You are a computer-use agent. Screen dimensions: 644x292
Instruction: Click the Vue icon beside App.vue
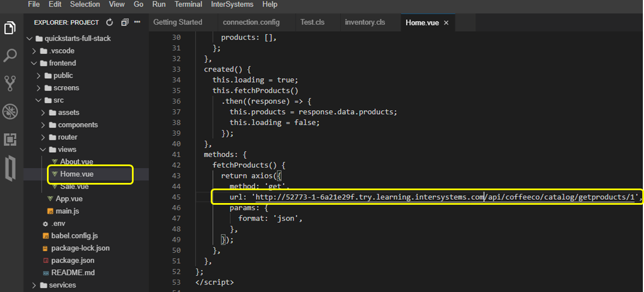click(50, 199)
